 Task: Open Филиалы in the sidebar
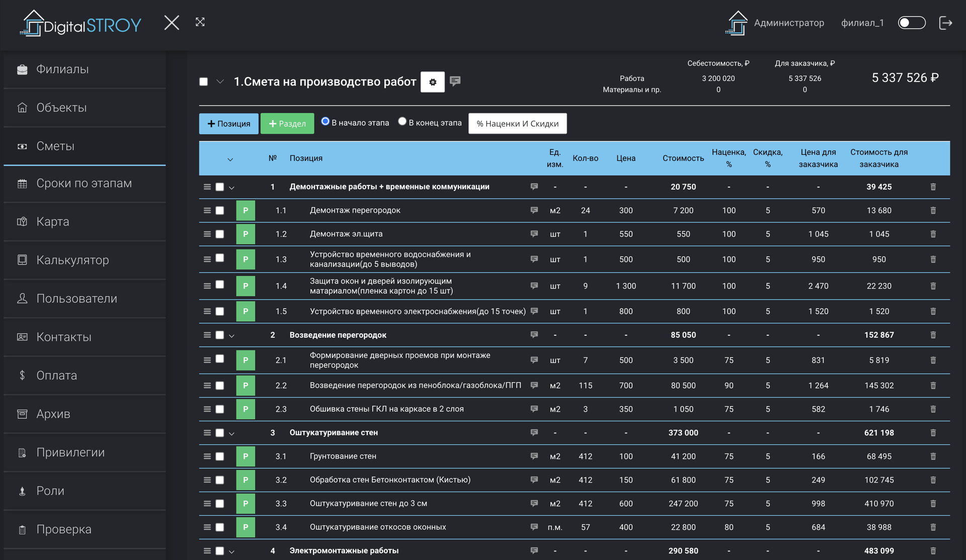85,69
